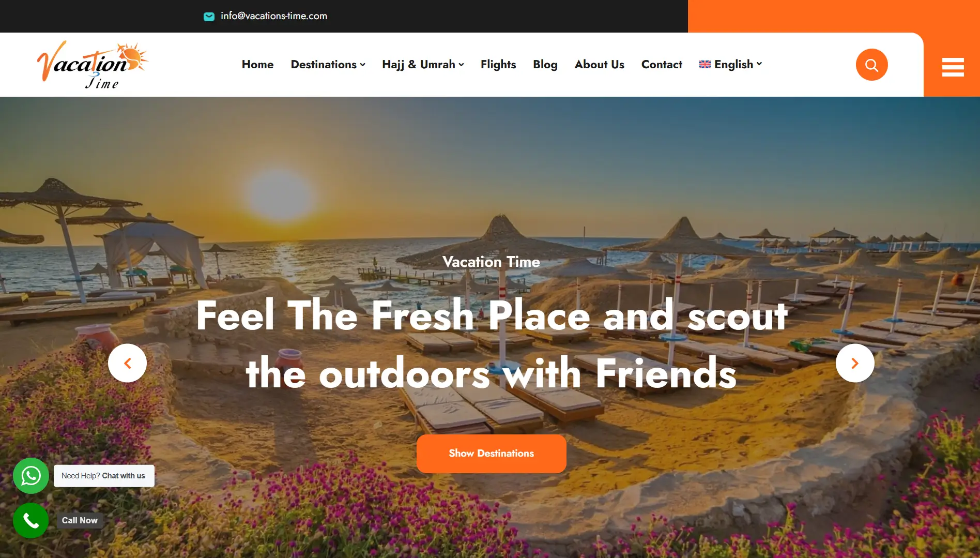This screenshot has width=980, height=558.
Task: Navigate to the Blog page
Action: pyautogui.click(x=545, y=65)
